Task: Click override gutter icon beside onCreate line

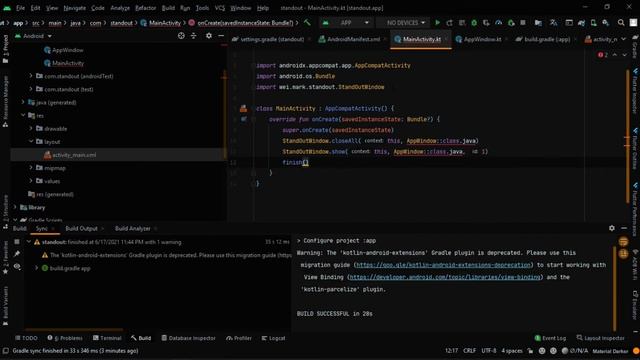Action: click(244, 119)
